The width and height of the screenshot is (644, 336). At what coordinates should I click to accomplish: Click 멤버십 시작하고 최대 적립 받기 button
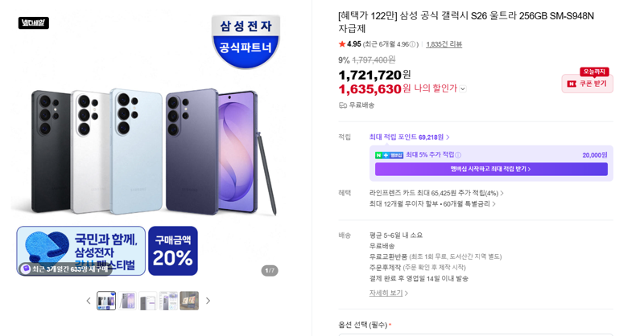pyautogui.click(x=491, y=169)
